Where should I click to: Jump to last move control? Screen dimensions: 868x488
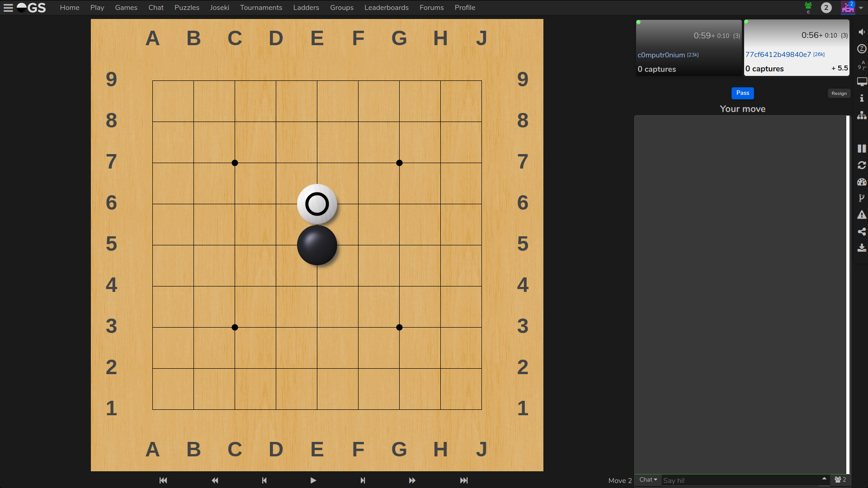464,480
